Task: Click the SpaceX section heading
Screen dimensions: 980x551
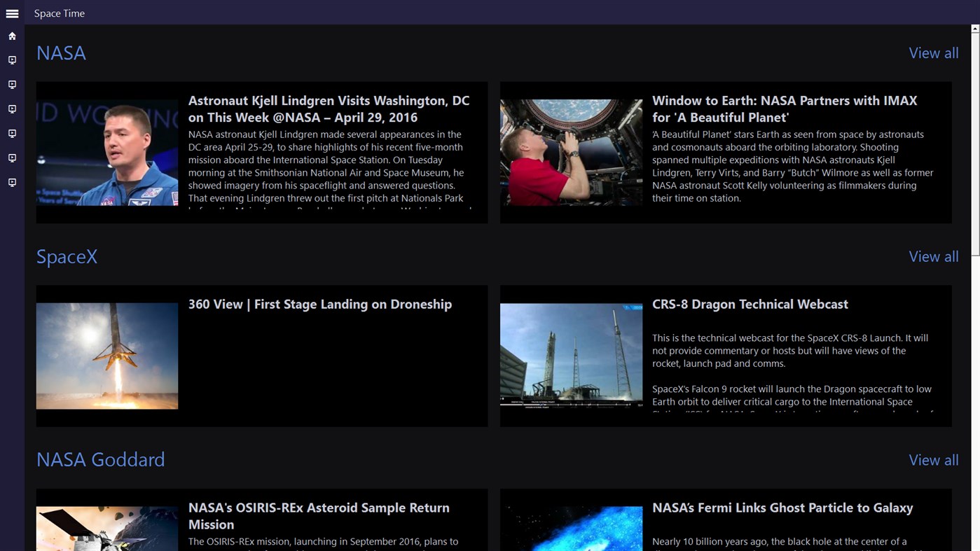Action: point(67,256)
